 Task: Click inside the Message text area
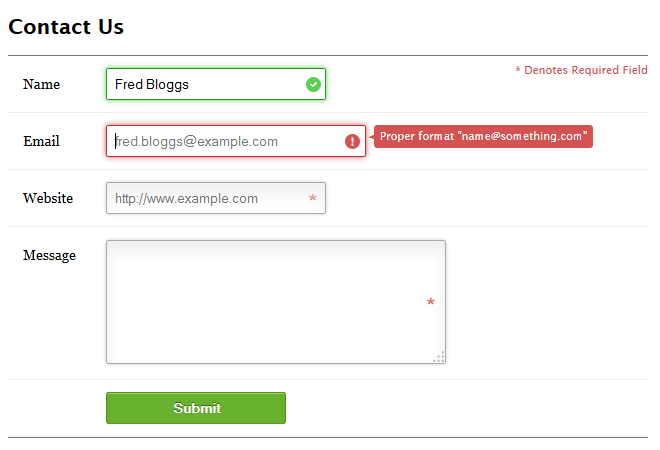click(x=276, y=302)
